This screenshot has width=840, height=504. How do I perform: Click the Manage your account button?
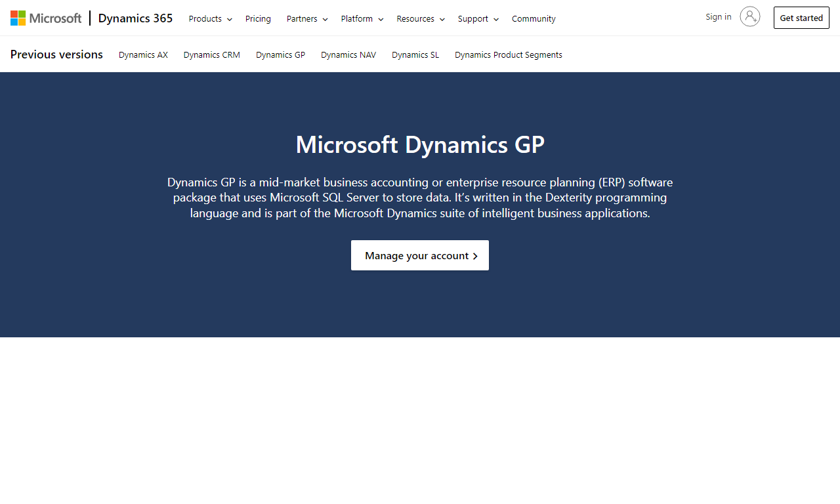420,255
